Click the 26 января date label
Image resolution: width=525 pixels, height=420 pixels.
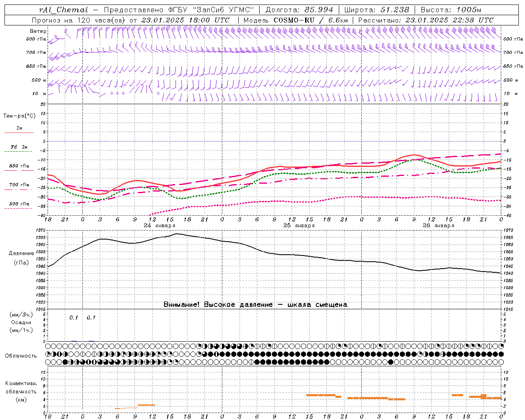[x=438, y=226]
